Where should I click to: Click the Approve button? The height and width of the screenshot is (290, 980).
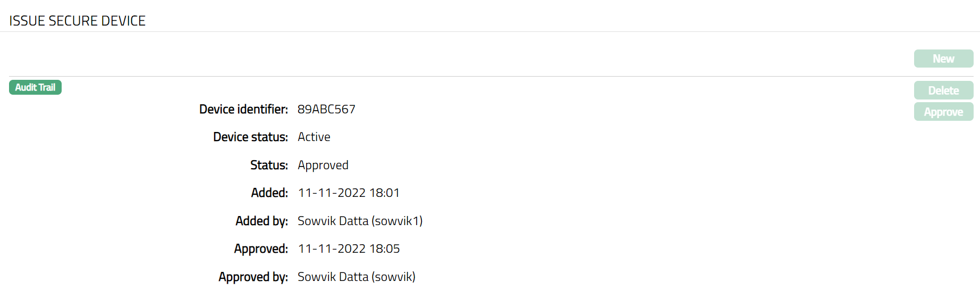pos(943,112)
